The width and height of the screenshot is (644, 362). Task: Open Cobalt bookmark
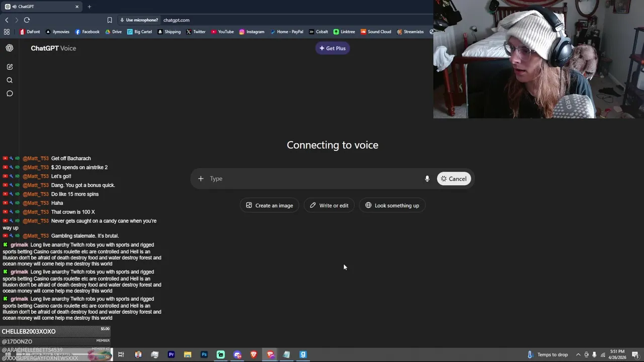tap(318, 32)
